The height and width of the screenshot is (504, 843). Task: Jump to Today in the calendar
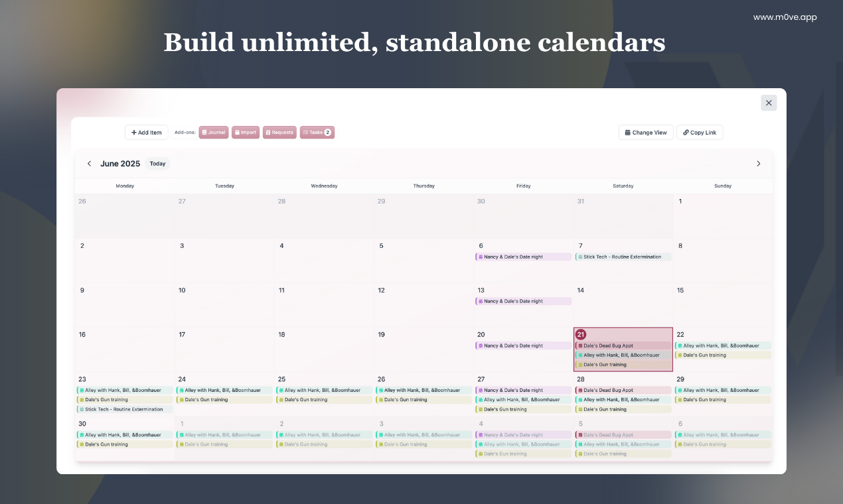pyautogui.click(x=157, y=164)
